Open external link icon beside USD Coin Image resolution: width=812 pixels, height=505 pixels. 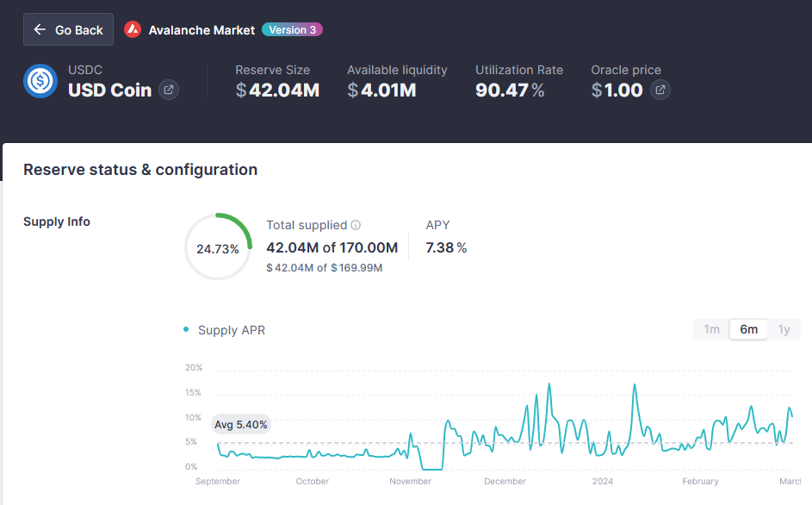pos(168,90)
